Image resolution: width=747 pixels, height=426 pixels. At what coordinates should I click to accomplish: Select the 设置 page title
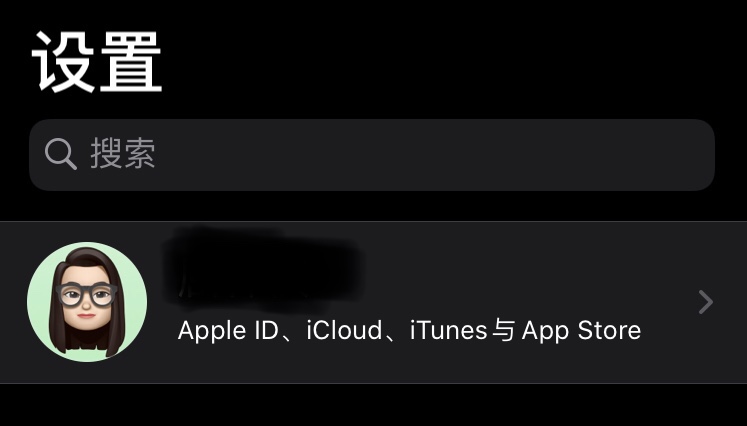(97, 62)
